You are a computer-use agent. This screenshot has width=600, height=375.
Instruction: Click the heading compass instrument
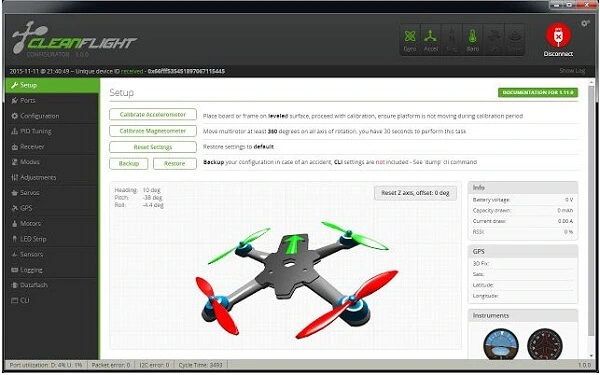(545, 344)
